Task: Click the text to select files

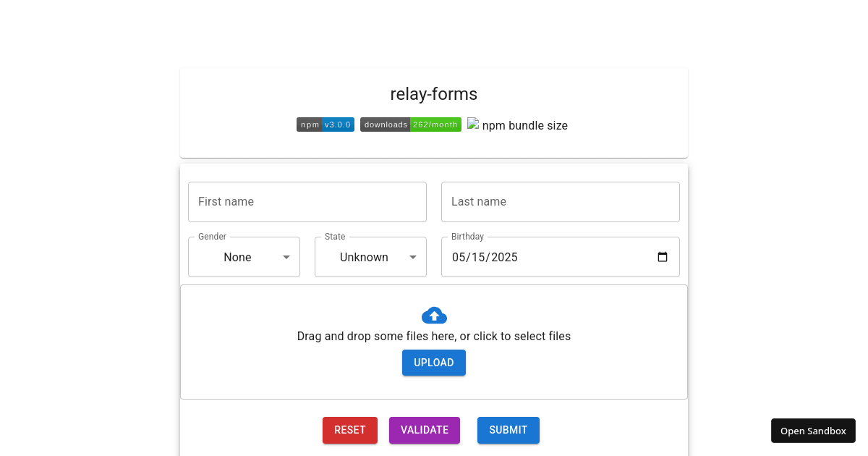Action: (434, 336)
